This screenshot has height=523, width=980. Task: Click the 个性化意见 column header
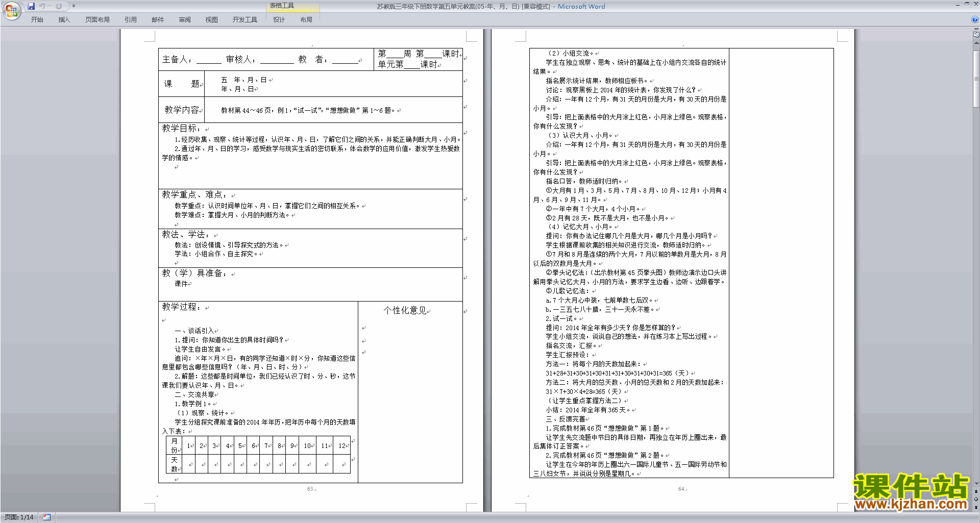point(405,310)
